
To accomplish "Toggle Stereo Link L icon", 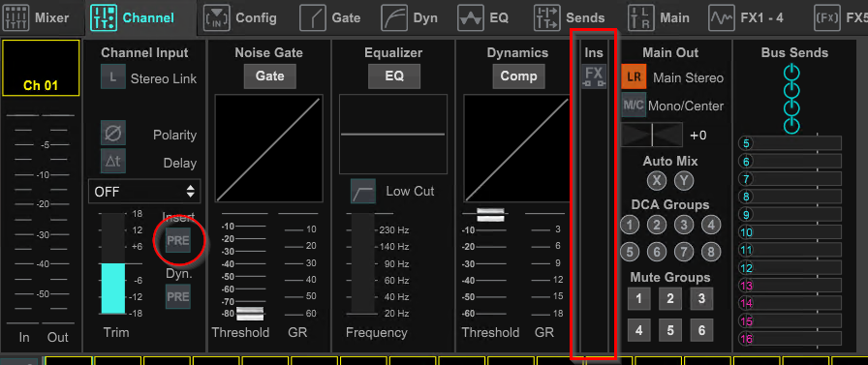I will click(113, 77).
